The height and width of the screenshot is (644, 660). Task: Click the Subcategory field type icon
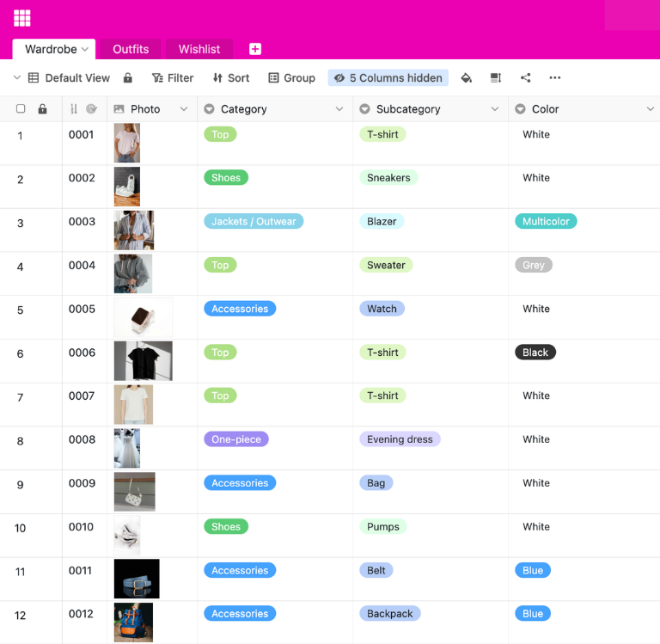click(x=364, y=109)
